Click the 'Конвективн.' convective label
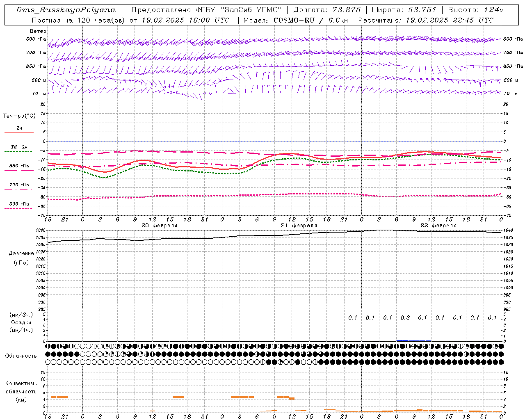This screenshot has height=420, width=525. [x=21, y=383]
